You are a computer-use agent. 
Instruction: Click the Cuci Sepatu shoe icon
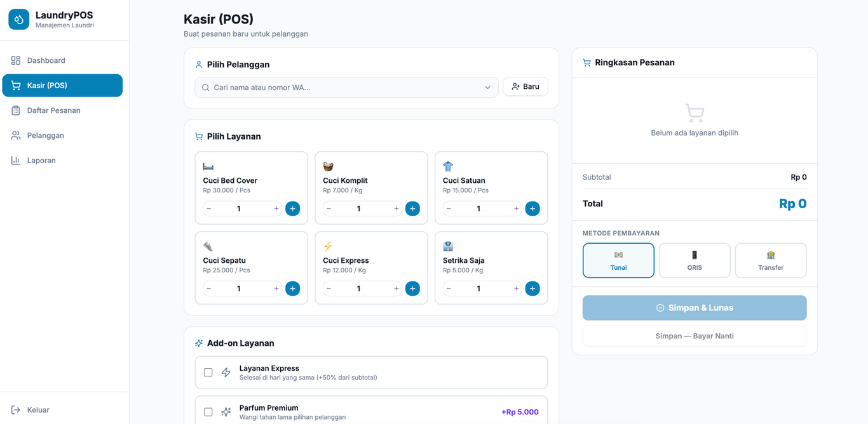(x=208, y=246)
